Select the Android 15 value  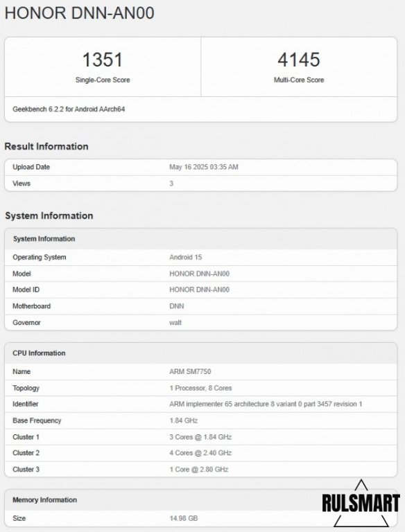pyautogui.click(x=186, y=257)
